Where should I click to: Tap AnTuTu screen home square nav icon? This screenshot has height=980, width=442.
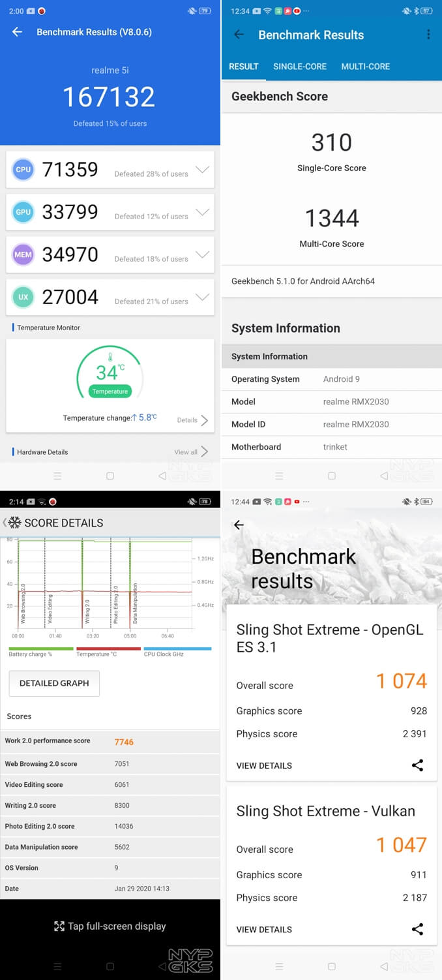tap(110, 476)
